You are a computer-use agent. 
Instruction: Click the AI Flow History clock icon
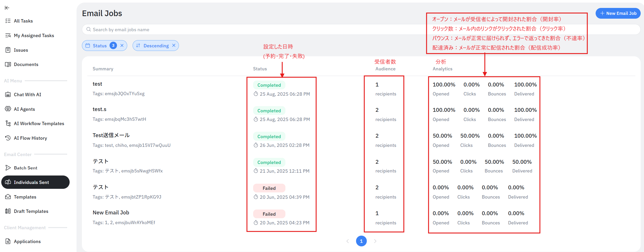coord(8,138)
